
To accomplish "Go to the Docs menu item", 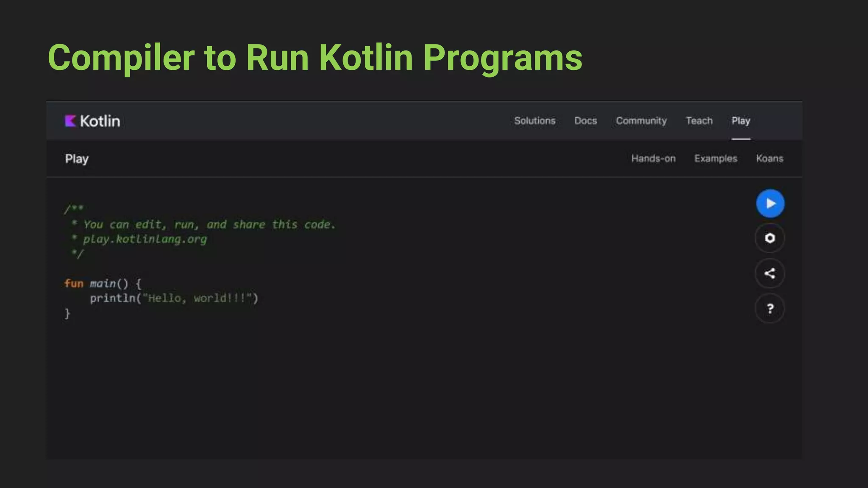I will click(585, 121).
